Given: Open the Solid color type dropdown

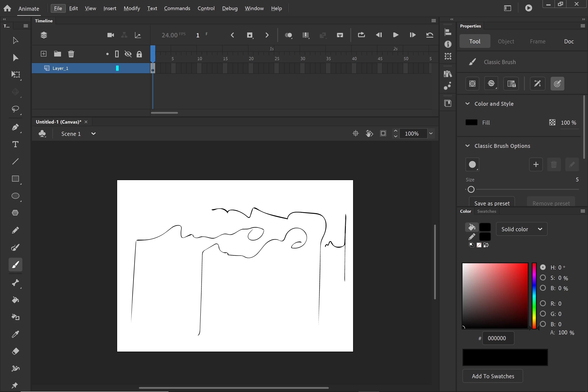Looking at the screenshot, I should pos(522,229).
